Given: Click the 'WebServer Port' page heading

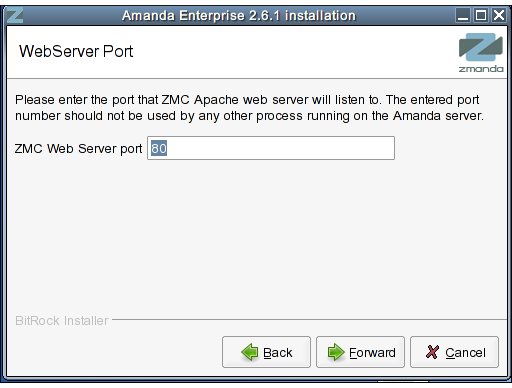Looking at the screenshot, I should click(76, 51).
